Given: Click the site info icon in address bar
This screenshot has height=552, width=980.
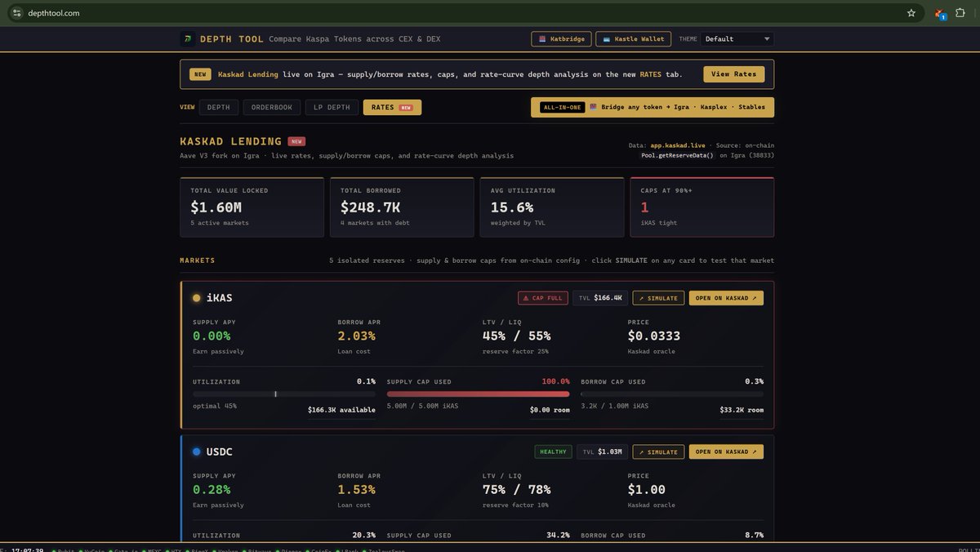Looking at the screenshot, I should [16, 13].
